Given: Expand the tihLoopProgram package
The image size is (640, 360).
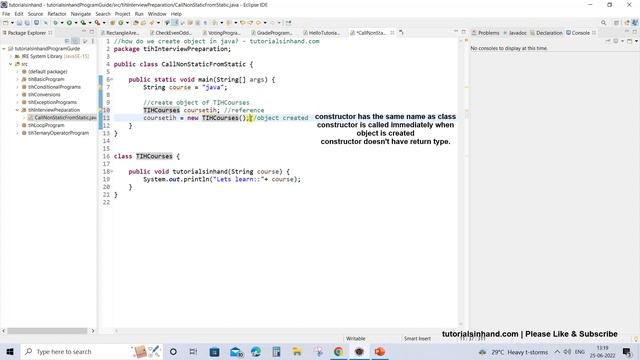Looking at the screenshot, I should click(18, 125).
